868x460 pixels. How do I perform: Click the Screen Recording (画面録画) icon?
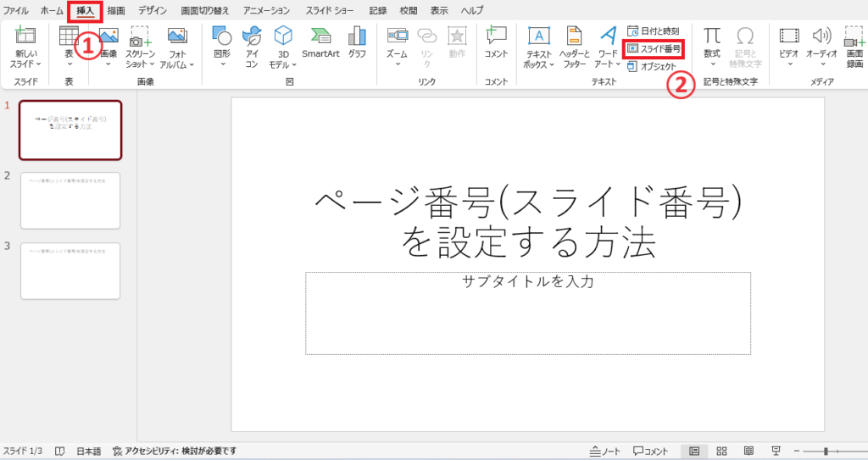(x=854, y=36)
